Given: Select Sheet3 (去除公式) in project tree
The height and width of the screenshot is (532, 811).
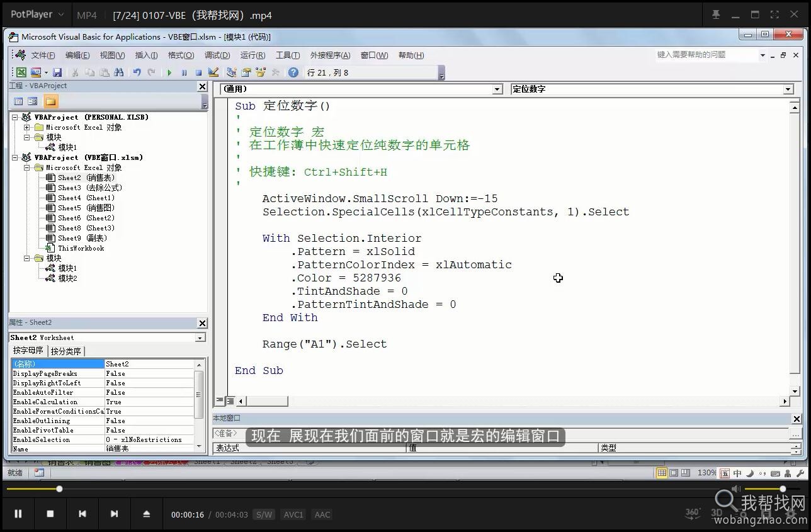Looking at the screenshot, I should [x=89, y=188].
